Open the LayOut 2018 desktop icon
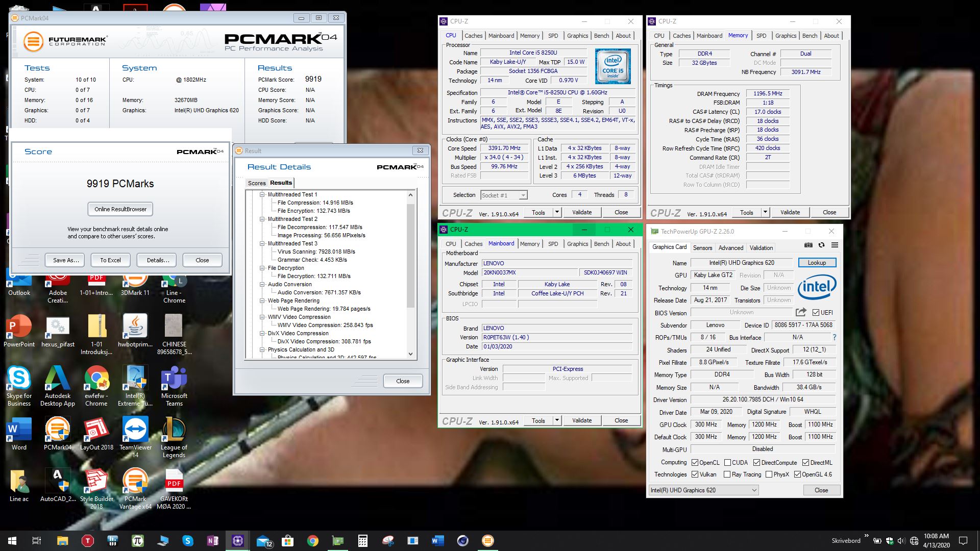This screenshot has width=980, height=551. (x=96, y=434)
